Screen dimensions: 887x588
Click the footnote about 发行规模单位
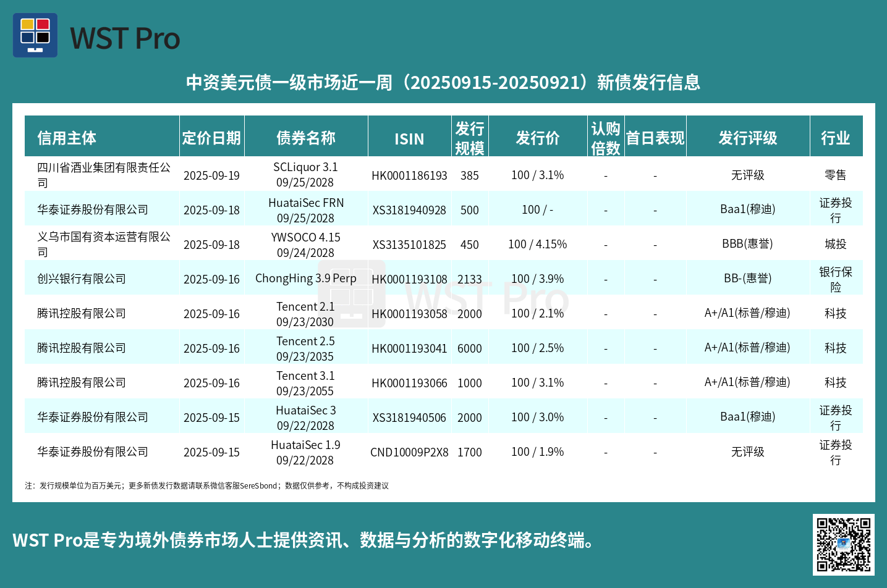click(x=207, y=485)
